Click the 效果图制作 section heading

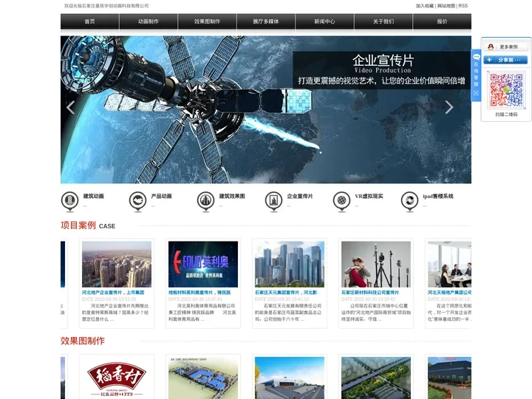(83, 341)
